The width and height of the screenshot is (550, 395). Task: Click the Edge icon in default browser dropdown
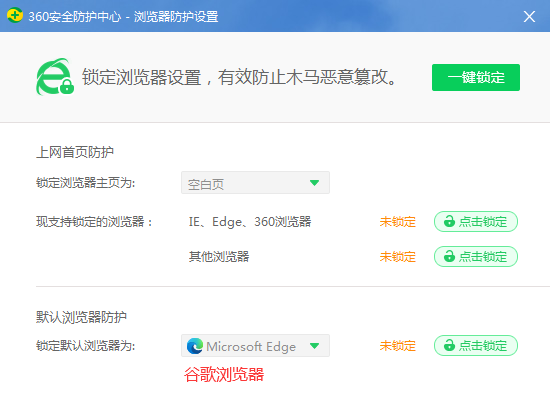coord(195,346)
